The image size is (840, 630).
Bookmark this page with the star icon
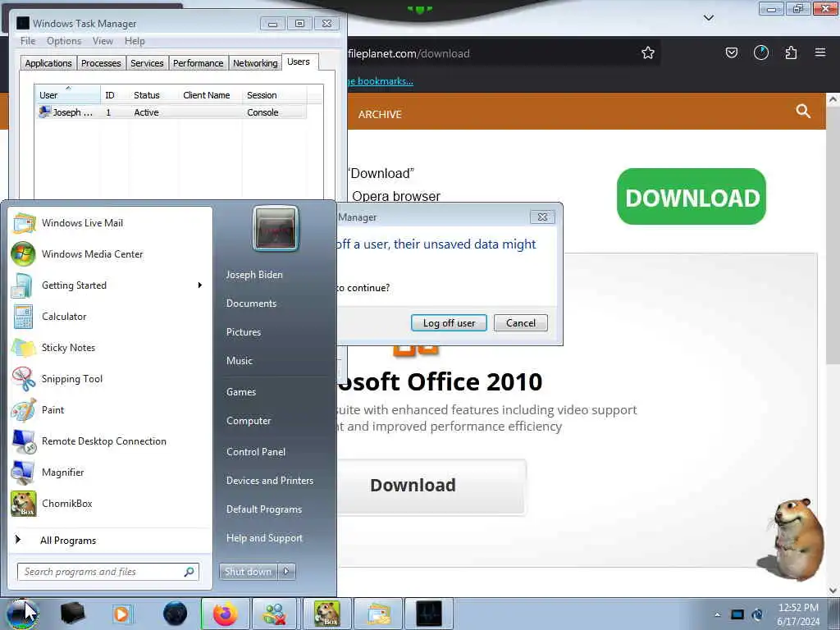[x=648, y=52]
